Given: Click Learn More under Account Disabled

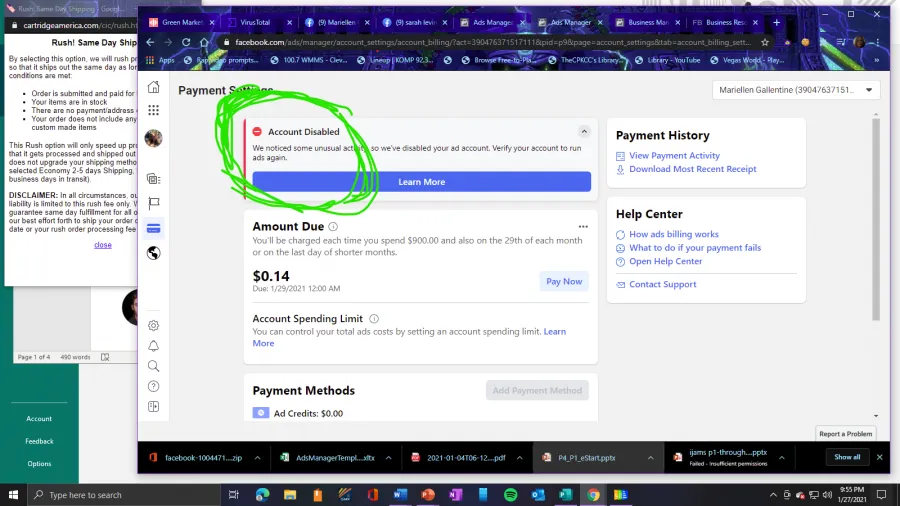Looking at the screenshot, I should tap(421, 182).
